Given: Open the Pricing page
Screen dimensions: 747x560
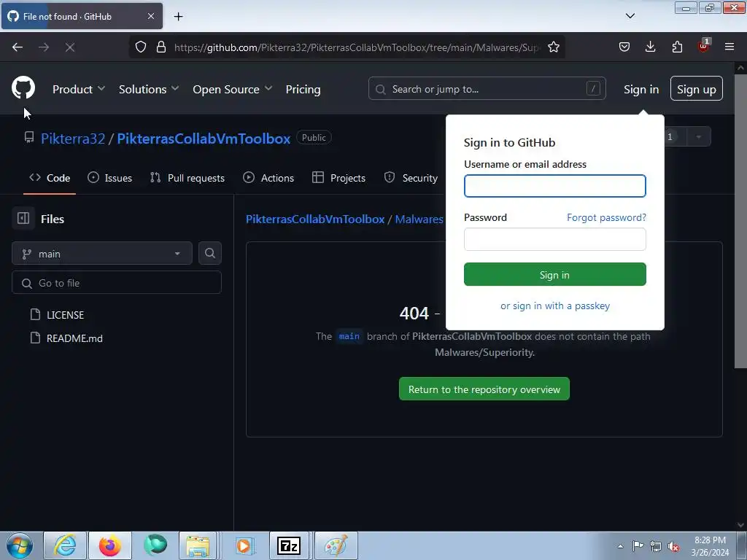Looking at the screenshot, I should tap(303, 90).
